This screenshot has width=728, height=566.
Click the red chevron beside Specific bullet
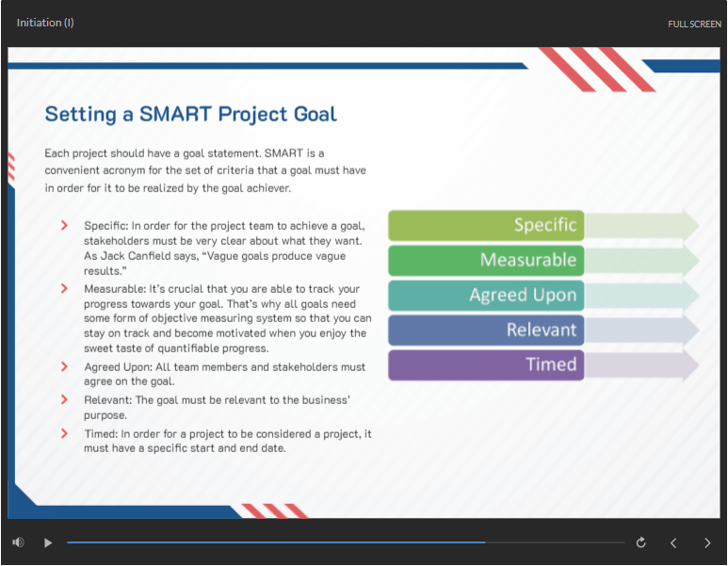(65, 226)
